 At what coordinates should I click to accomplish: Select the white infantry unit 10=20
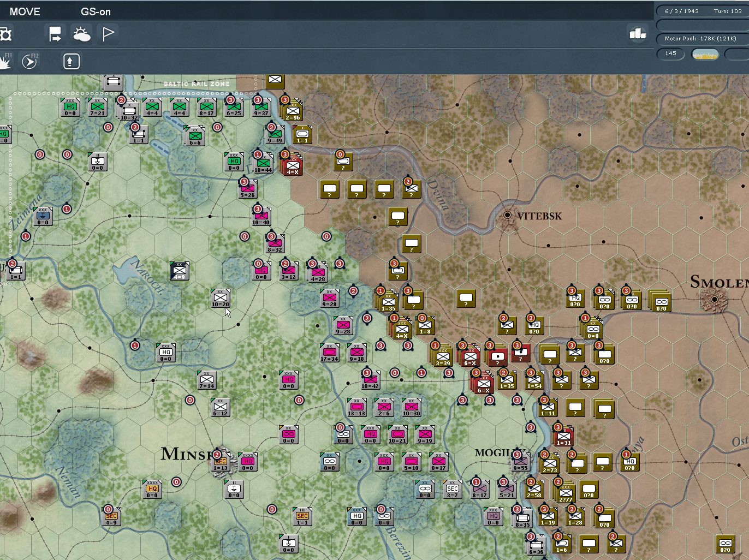click(221, 299)
